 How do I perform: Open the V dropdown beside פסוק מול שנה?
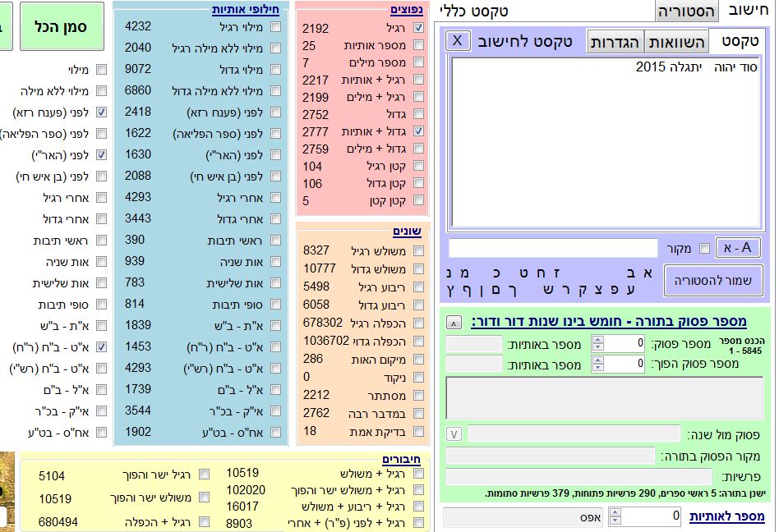(x=454, y=433)
